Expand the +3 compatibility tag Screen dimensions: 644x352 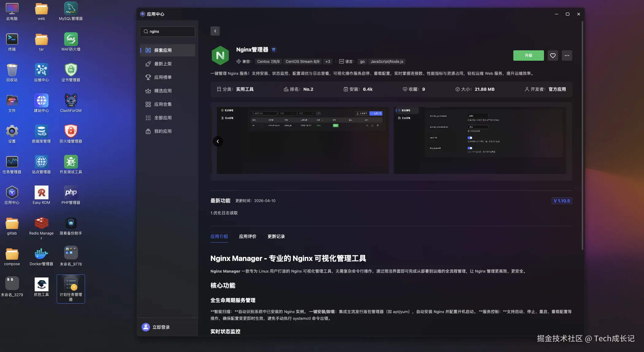(x=328, y=61)
